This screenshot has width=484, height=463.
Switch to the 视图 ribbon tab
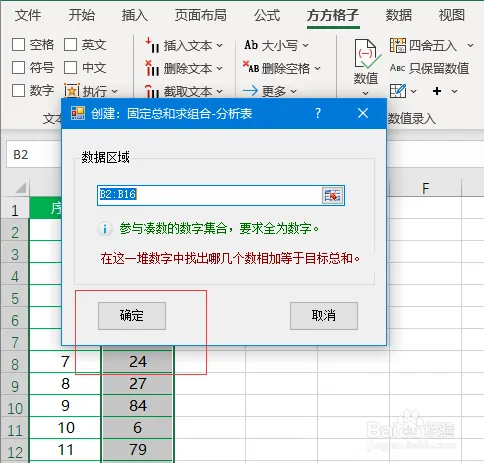[452, 15]
